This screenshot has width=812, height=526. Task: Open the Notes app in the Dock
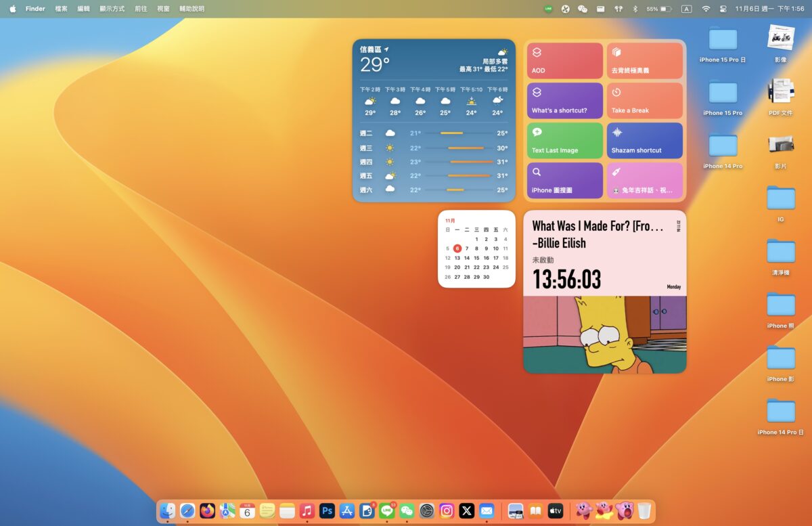click(x=287, y=510)
